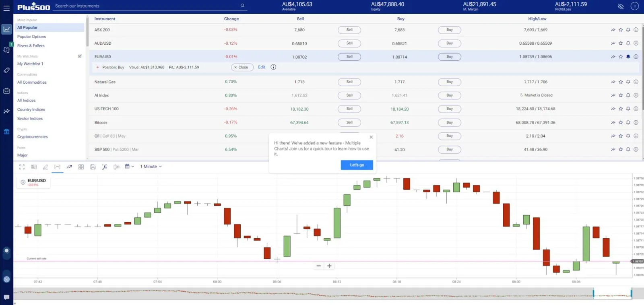The height and width of the screenshot is (305, 644).
Task: Toggle price alert bell for US-TECH 100
Action: coord(628,109)
